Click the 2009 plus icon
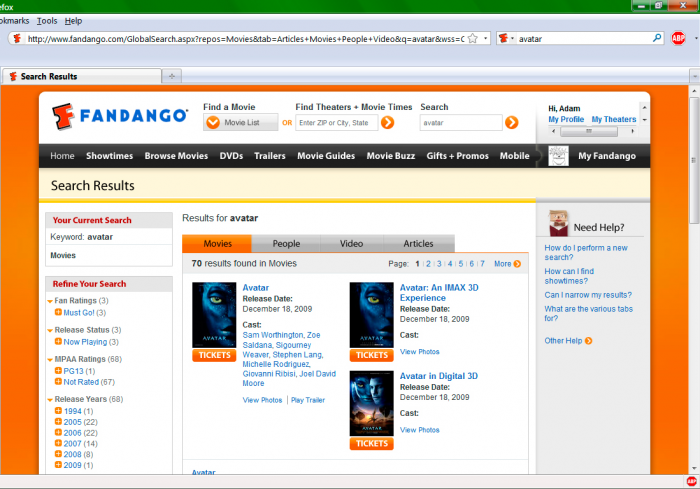700x489 pixels. click(x=58, y=464)
